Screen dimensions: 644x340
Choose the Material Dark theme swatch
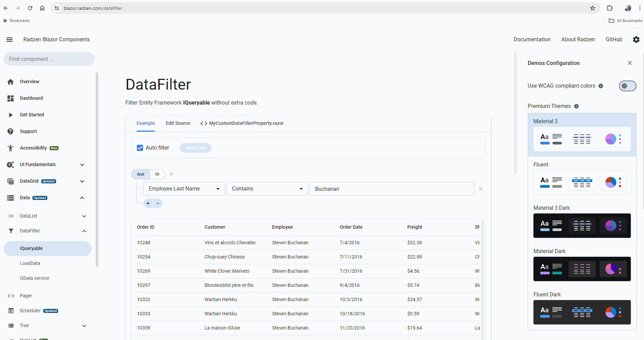point(582,269)
